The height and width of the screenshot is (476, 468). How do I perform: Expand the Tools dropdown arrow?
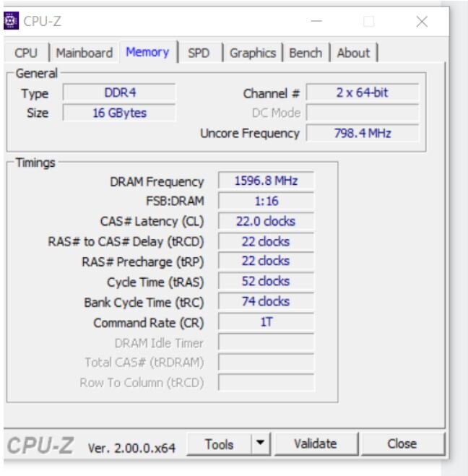click(261, 444)
